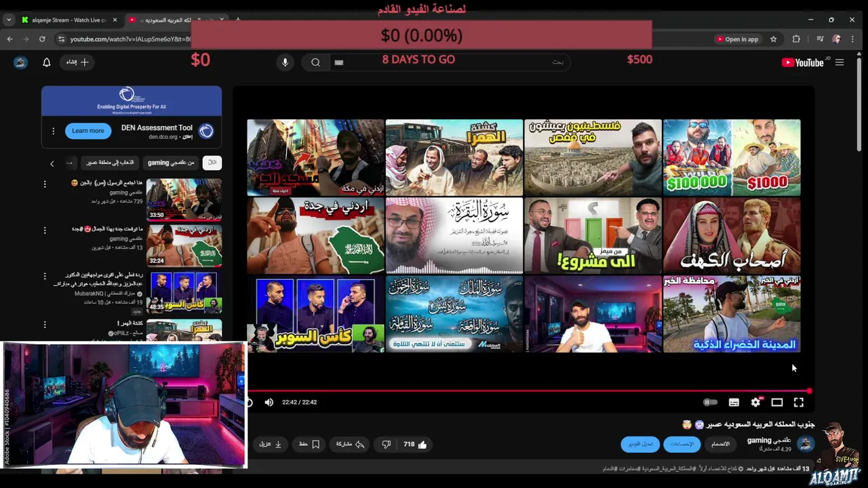Open the share dialog (مشاركة)
The height and width of the screenshot is (488, 868).
point(350,445)
